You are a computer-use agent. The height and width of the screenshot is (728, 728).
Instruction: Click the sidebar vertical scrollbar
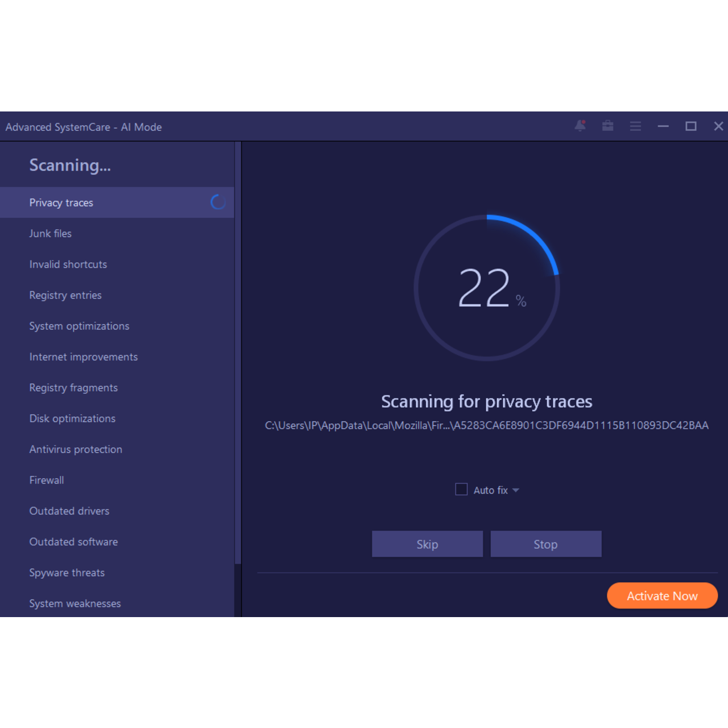238,353
